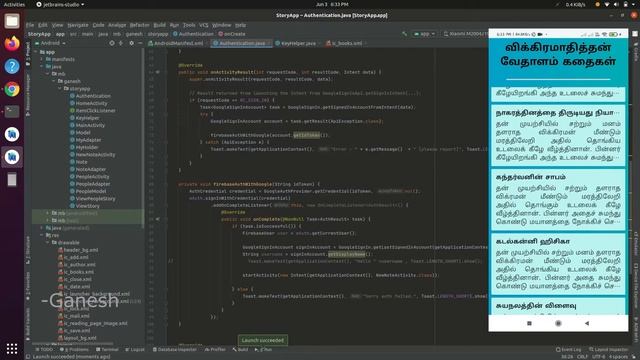Collapse the java folder tree node
This screenshot has height=360, width=640.
[x=42, y=67]
